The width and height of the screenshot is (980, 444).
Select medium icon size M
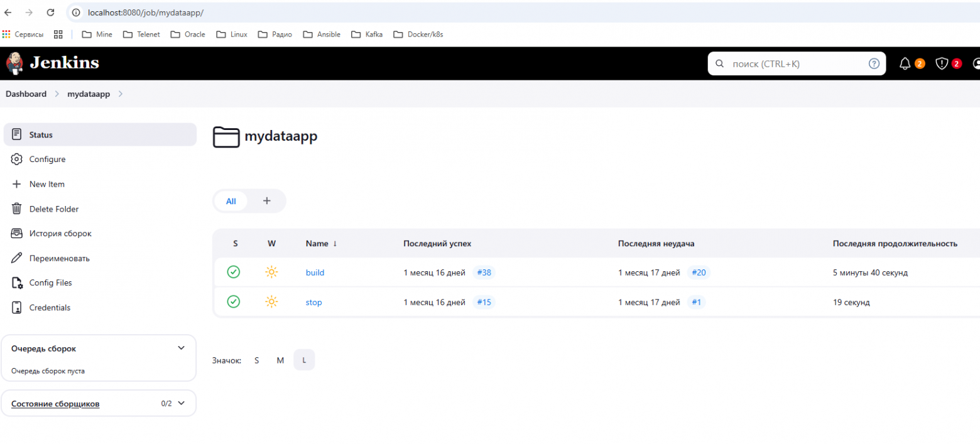280,360
